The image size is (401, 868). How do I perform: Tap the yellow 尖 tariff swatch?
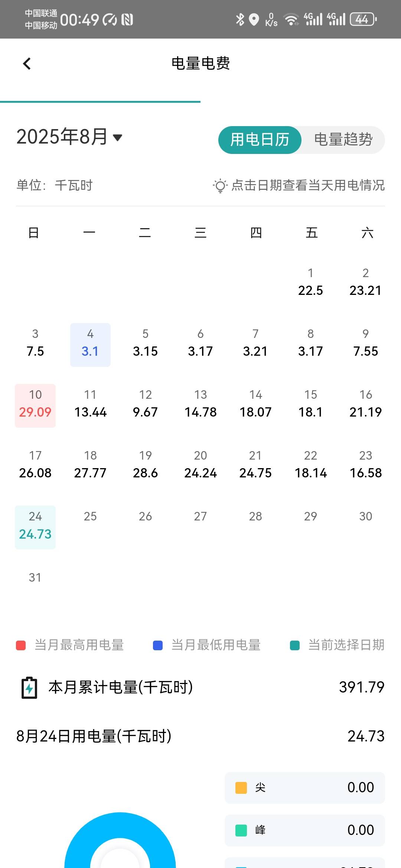coord(241,788)
